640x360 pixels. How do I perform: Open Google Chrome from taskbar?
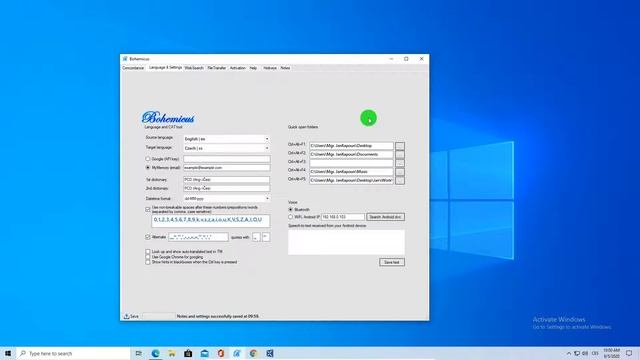point(253,353)
